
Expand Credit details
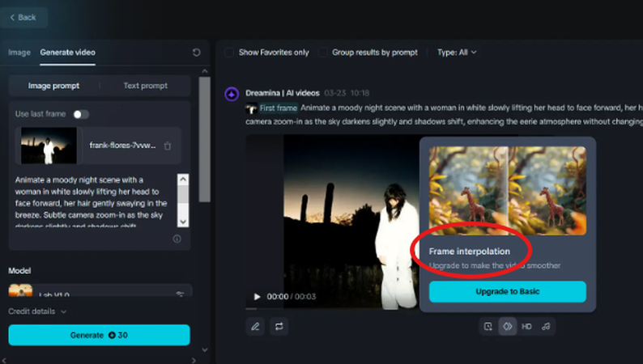pyautogui.click(x=37, y=311)
